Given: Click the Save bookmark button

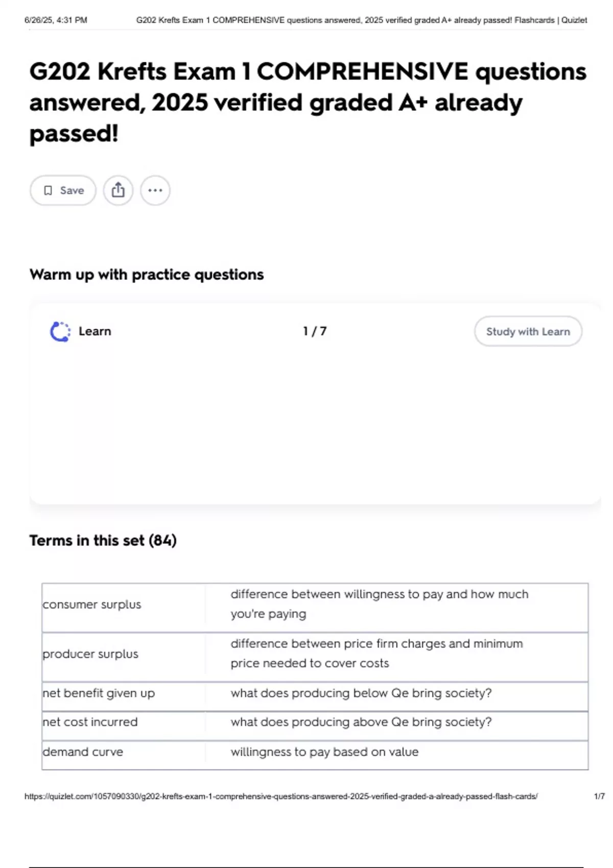Looking at the screenshot, I should 63,190.
